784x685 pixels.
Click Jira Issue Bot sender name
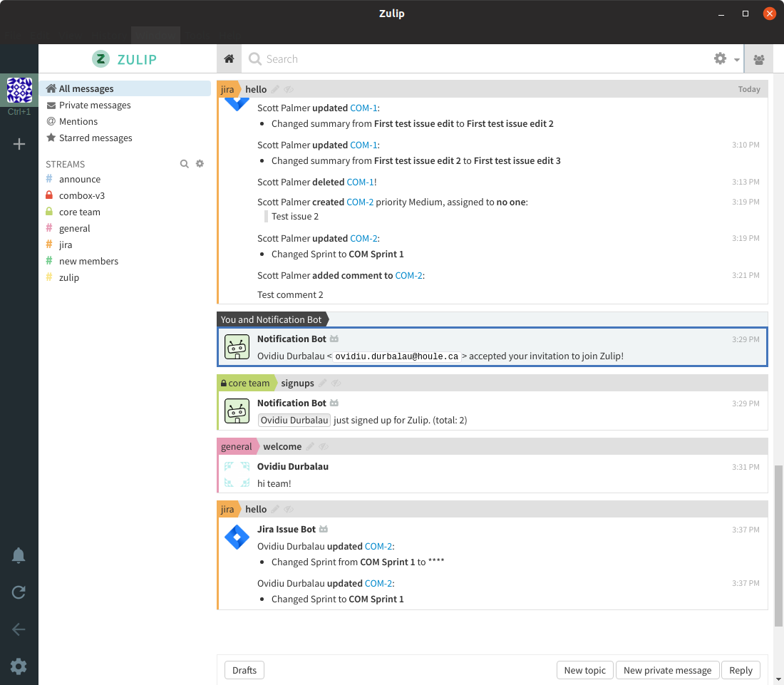pos(287,529)
